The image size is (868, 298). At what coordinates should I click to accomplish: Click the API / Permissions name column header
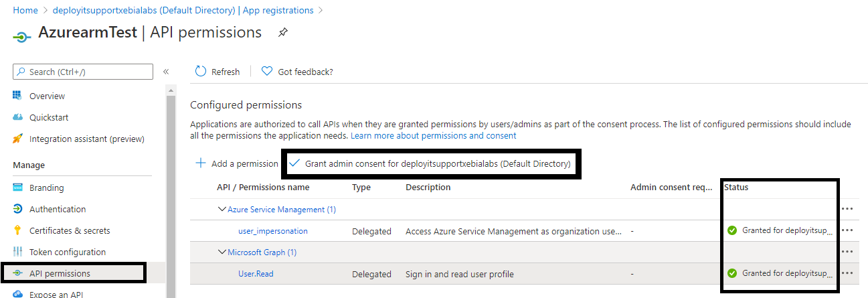pos(263,187)
